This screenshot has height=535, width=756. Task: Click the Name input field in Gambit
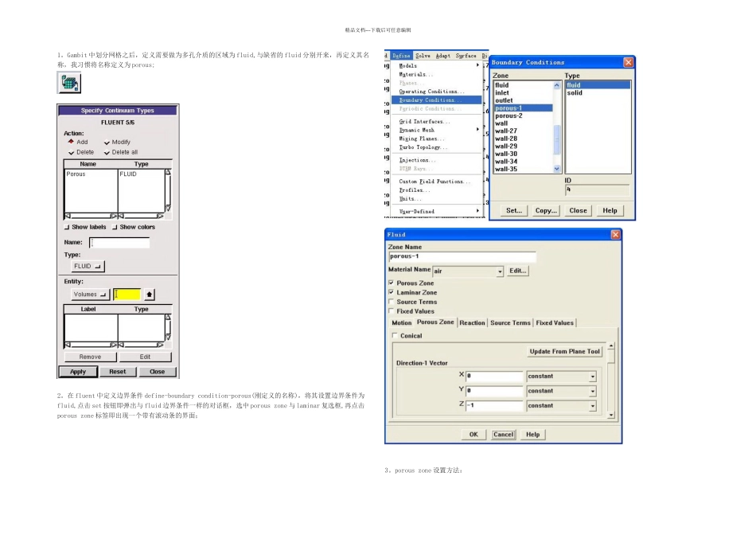pos(119,243)
